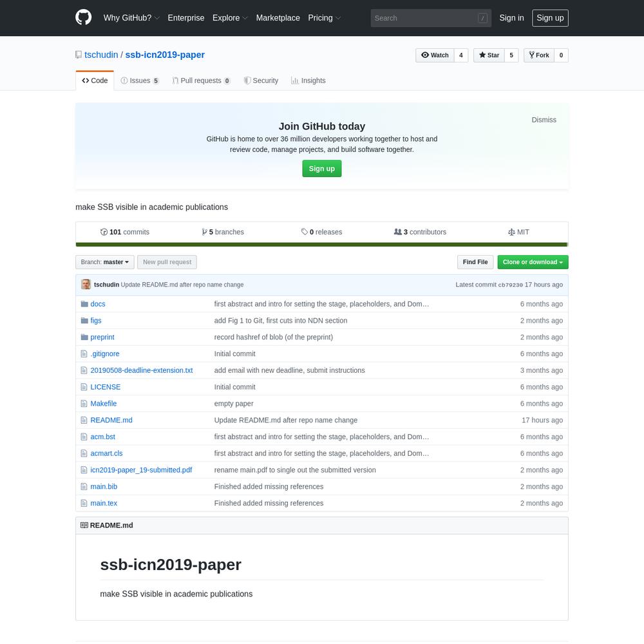644x644 pixels.
Task: Click the Find File button
Action: 475,262
